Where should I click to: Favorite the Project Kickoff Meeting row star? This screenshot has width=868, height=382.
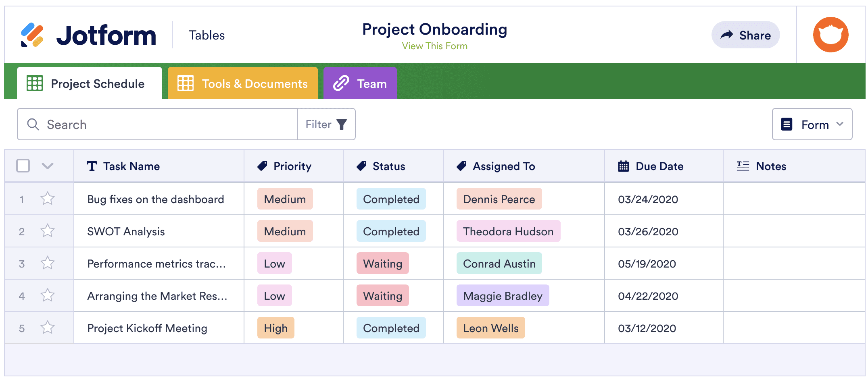tap(48, 328)
